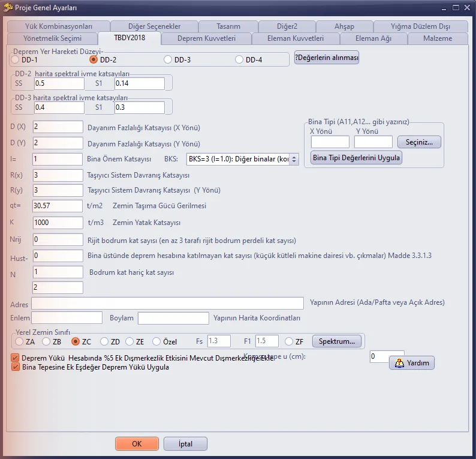476x459 pixels.
Task: Go to Eleman Kuvvetleri tab
Action: [296, 38]
